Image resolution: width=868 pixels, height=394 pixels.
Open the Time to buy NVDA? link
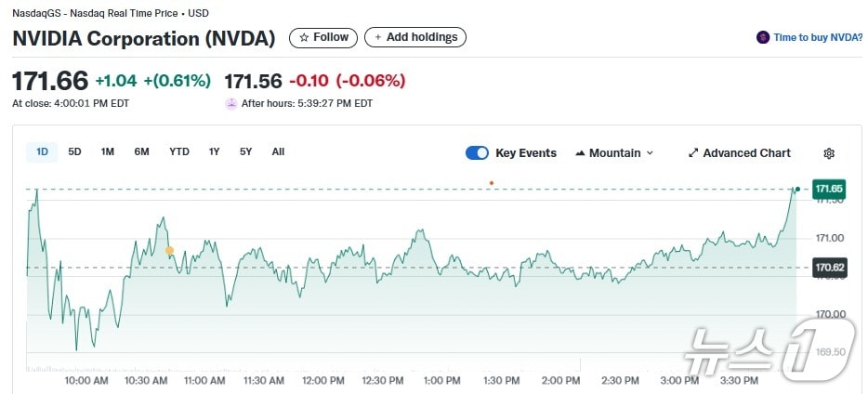point(818,38)
